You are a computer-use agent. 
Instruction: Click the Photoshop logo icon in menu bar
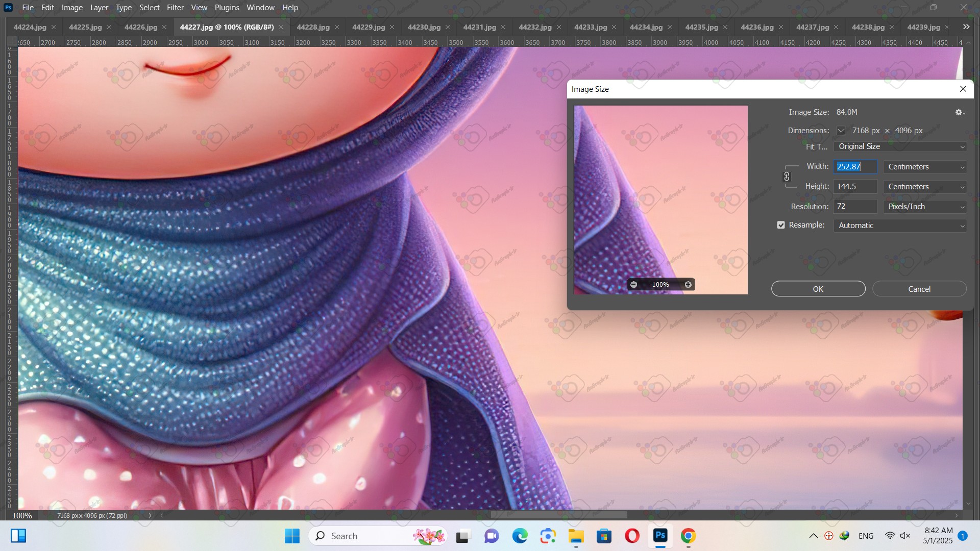8,8
